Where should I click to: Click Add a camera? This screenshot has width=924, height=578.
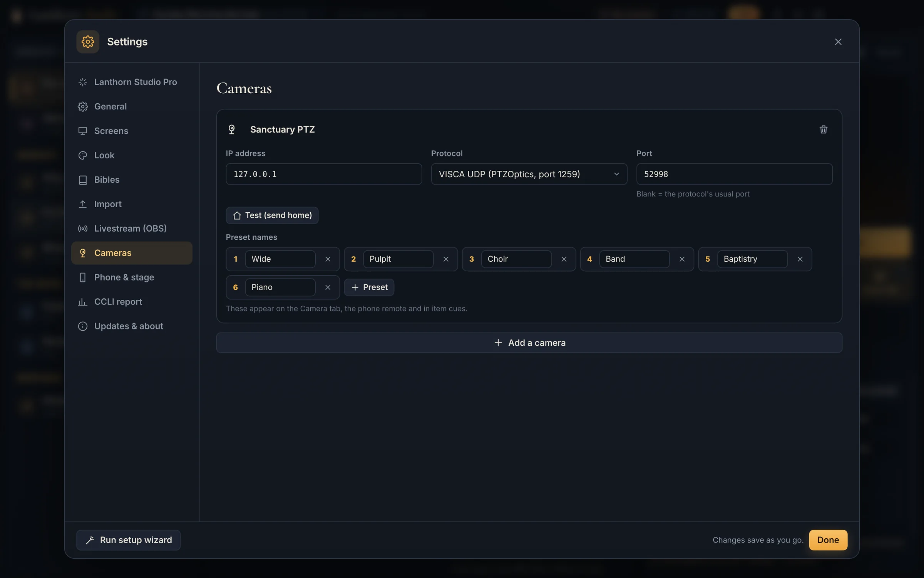[x=529, y=343]
